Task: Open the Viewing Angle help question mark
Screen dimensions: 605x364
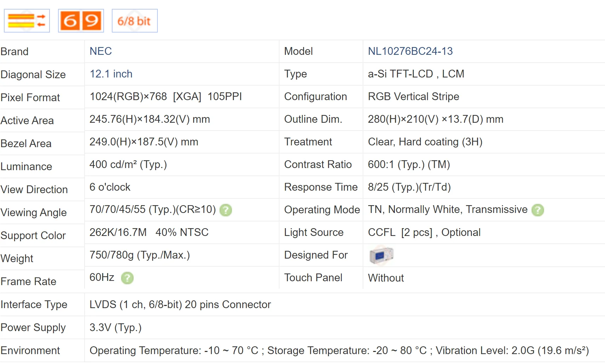Action: [226, 210]
